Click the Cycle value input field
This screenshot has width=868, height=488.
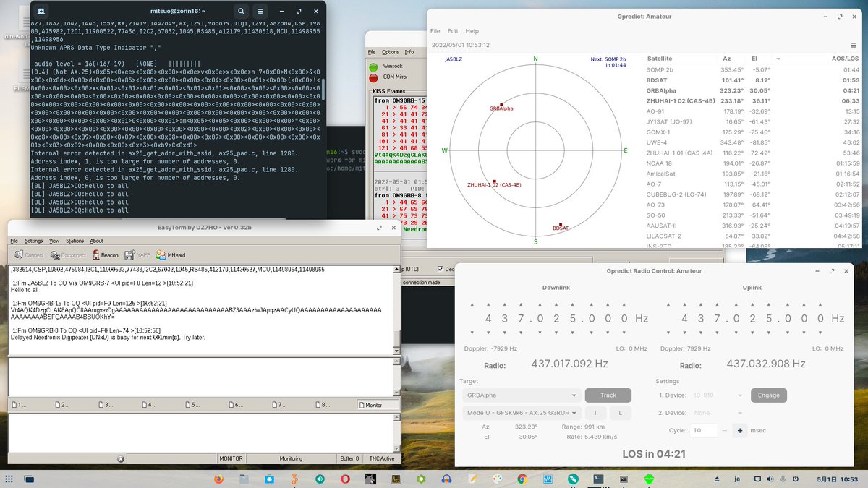coord(704,430)
